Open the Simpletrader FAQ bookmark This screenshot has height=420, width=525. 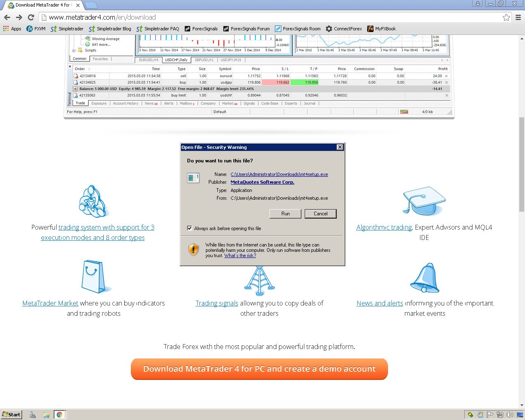157,29
